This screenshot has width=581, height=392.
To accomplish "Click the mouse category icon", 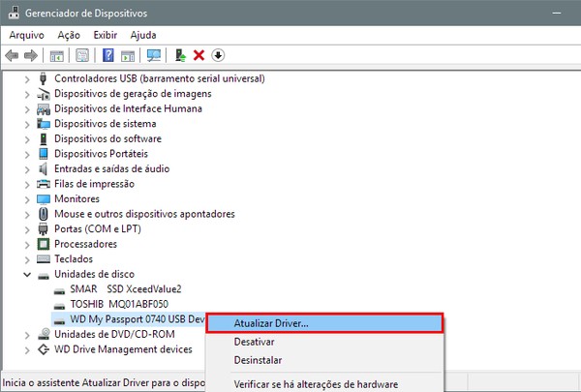I will tap(44, 214).
